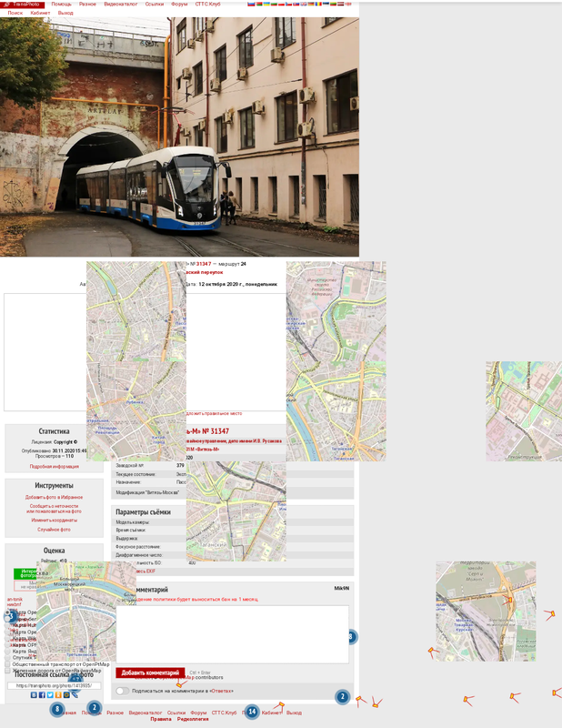Enable Общественный транспорт от OpenPtMap overlay

point(7,664)
